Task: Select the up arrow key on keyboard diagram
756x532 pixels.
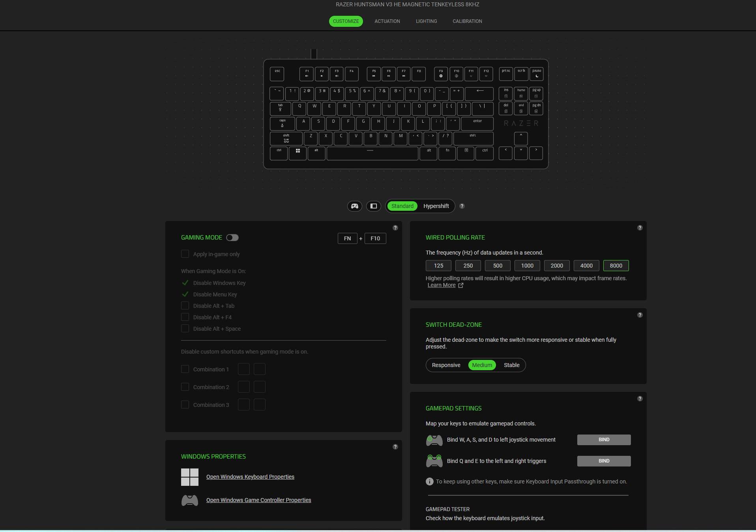Action: pyautogui.click(x=521, y=138)
